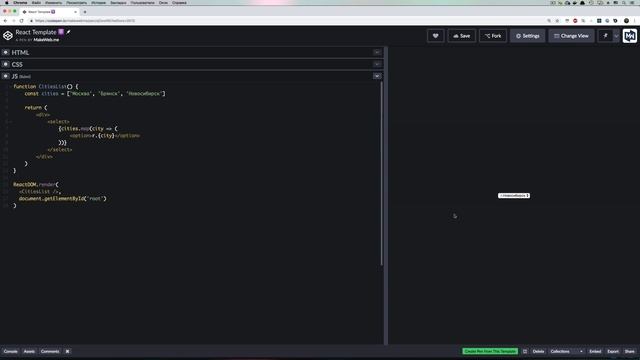Click the JS (Babel) panel header
Screen dimensions: 640x360
(192, 76)
